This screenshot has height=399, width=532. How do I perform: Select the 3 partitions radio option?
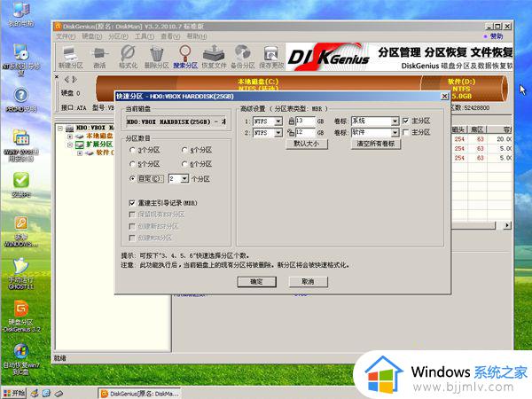point(133,150)
